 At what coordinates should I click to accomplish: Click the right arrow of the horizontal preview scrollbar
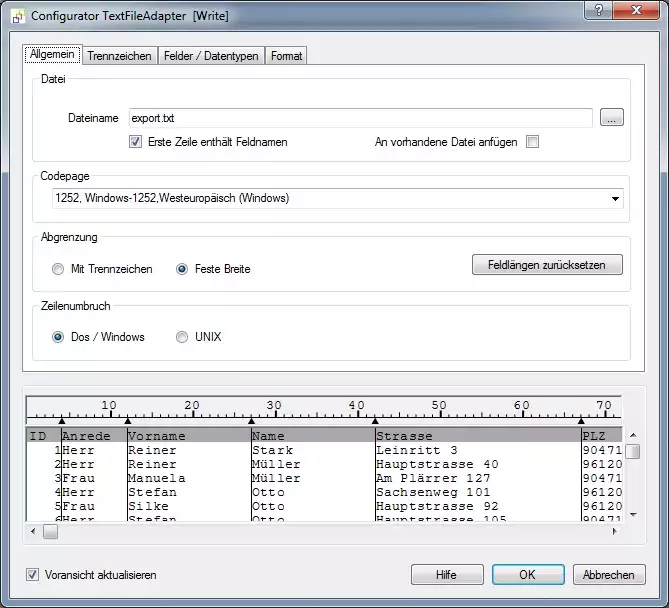click(x=616, y=532)
